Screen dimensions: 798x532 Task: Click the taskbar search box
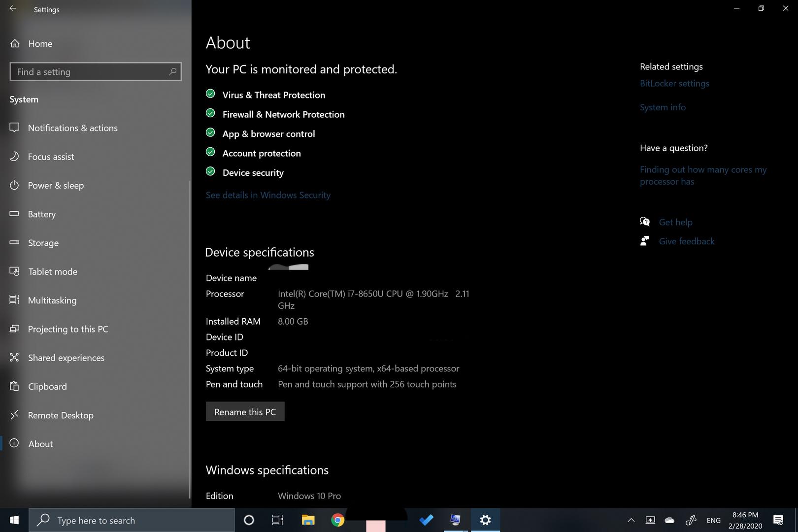(132, 520)
